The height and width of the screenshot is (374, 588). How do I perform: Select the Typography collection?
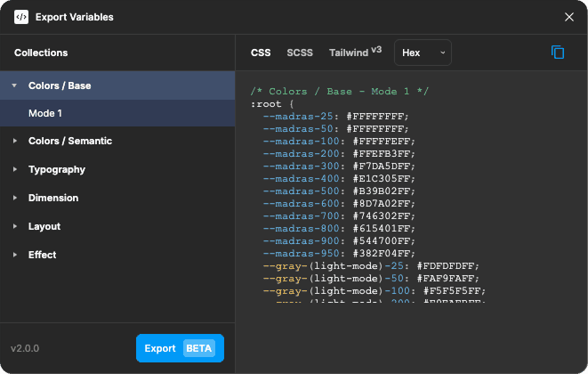117,169
